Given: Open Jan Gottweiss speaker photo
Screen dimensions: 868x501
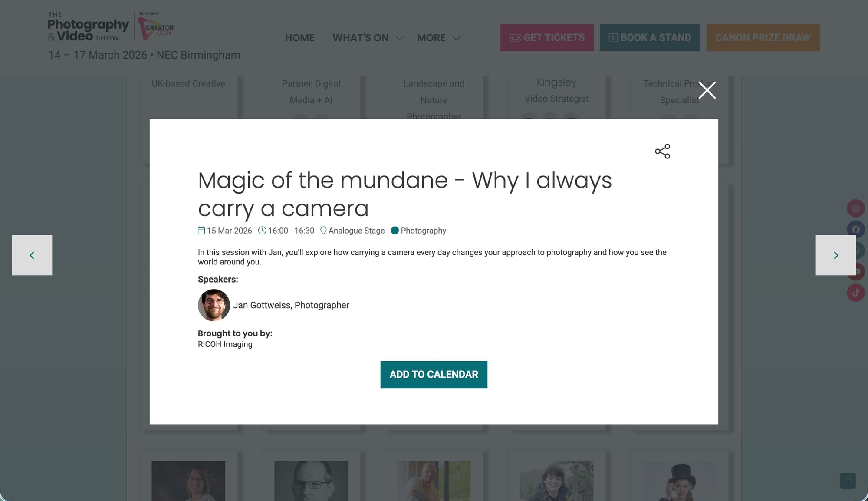Looking at the screenshot, I should [214, 305].
